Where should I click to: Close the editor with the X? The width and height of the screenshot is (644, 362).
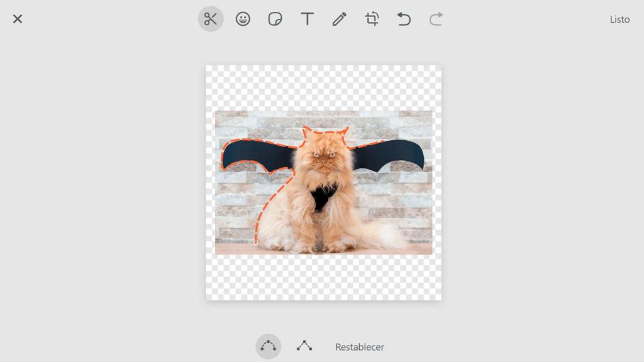(x=17, y=19)
